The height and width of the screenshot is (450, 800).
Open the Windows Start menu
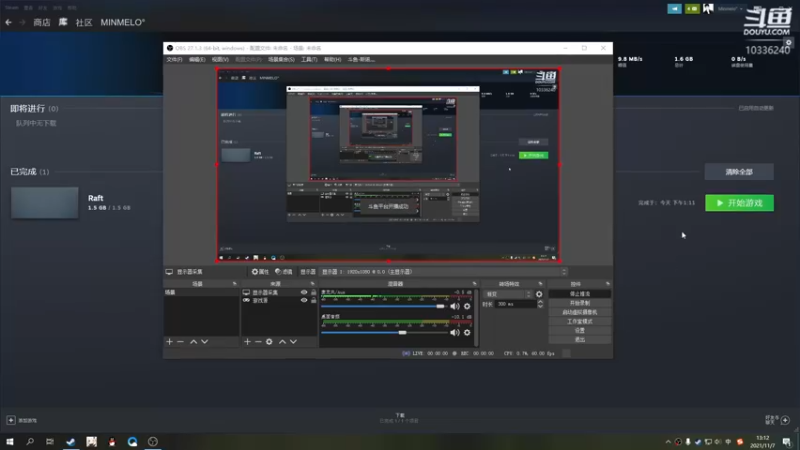pyautogui.click(x=10, y=441)
